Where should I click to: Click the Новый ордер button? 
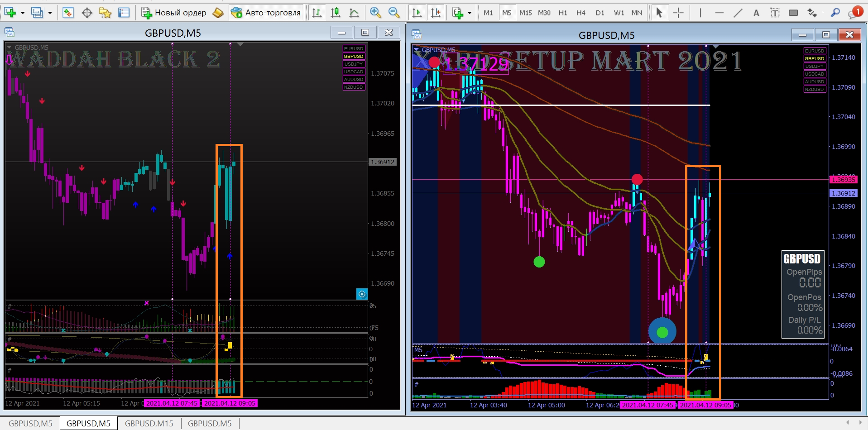(174, 13)
